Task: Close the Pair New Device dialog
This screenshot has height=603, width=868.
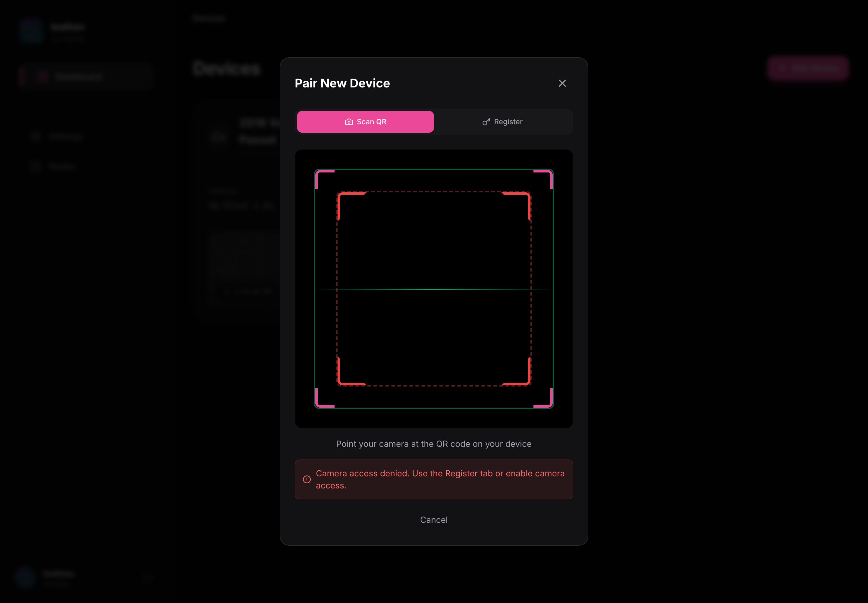Action: (562, 83)
